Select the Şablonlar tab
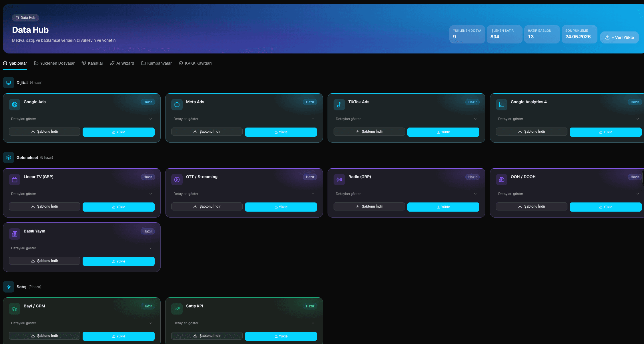 (15, 63)
